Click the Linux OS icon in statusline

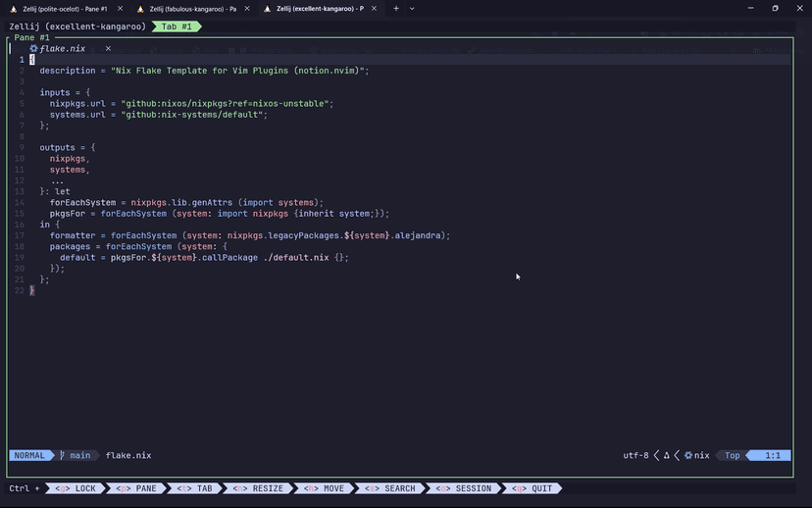pos(667,455)
